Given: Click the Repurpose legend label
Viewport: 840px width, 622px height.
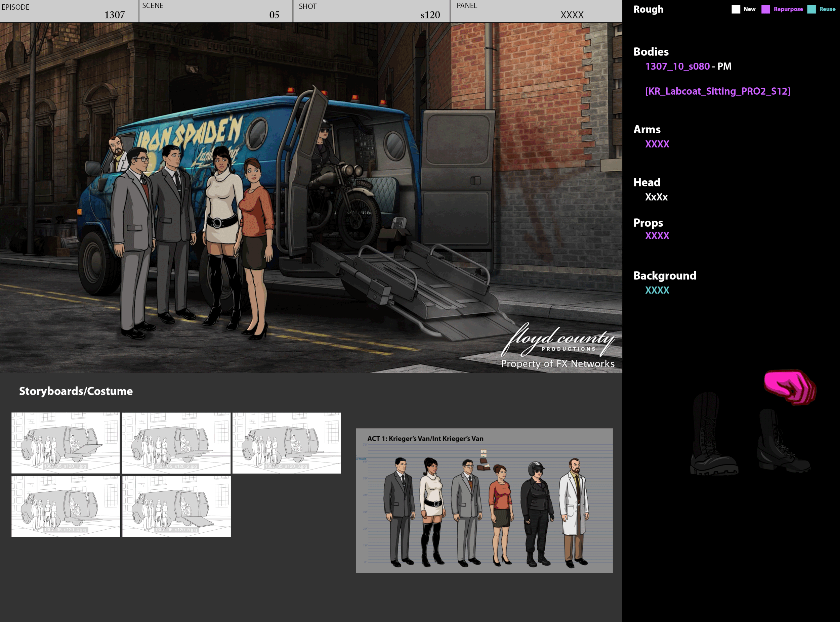Looking at the screenshot, I should click(x=788, y=9).
